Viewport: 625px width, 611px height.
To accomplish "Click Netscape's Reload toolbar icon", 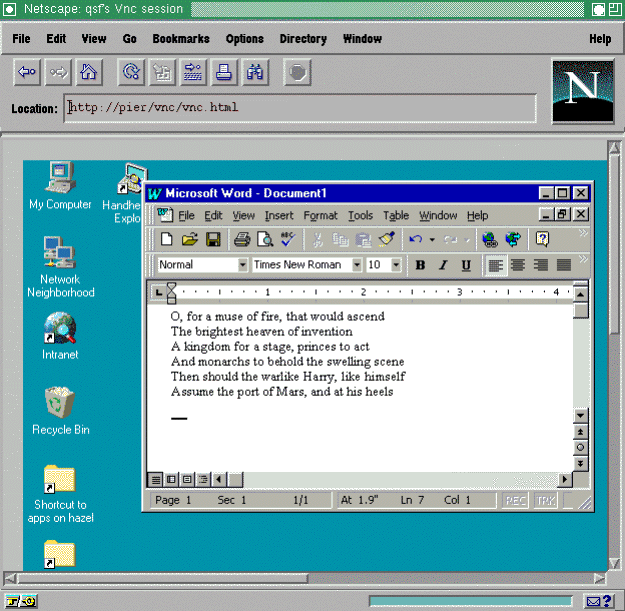I will [x=129, y=72].
